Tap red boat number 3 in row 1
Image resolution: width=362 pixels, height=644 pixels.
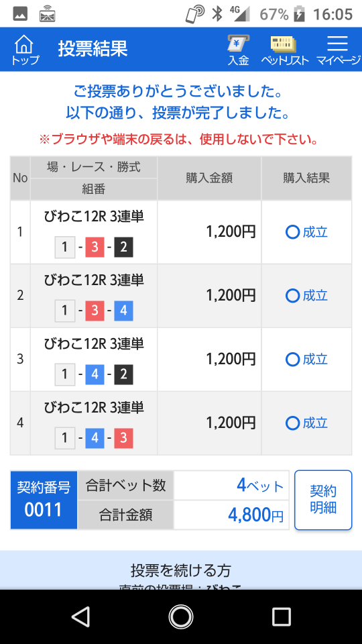(95, 248)
